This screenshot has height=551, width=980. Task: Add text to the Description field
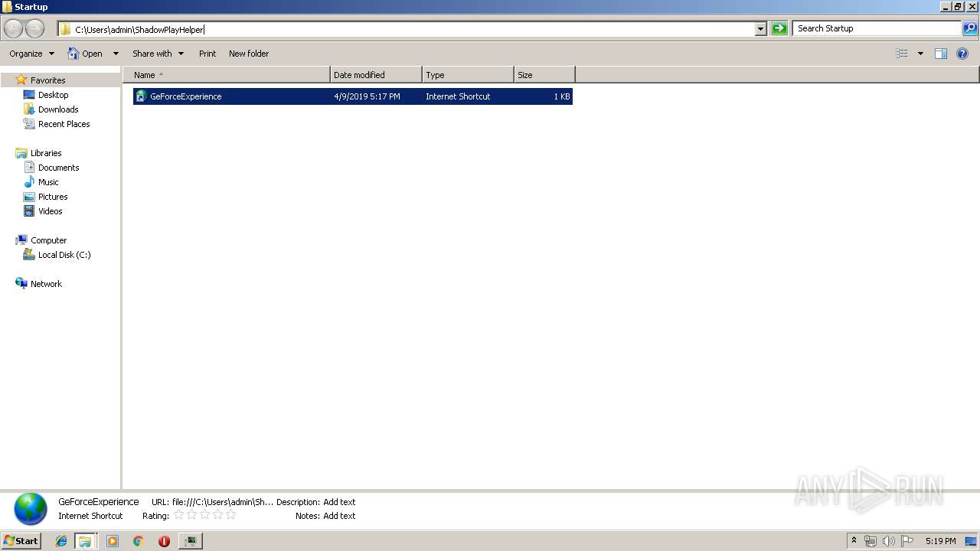coord(339,502)
